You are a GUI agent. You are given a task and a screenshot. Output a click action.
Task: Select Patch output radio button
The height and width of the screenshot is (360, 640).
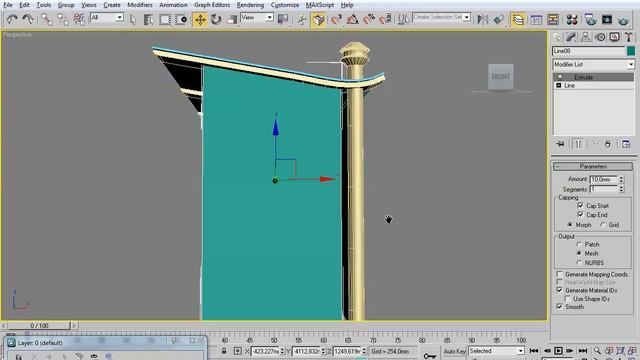[579, 244]
